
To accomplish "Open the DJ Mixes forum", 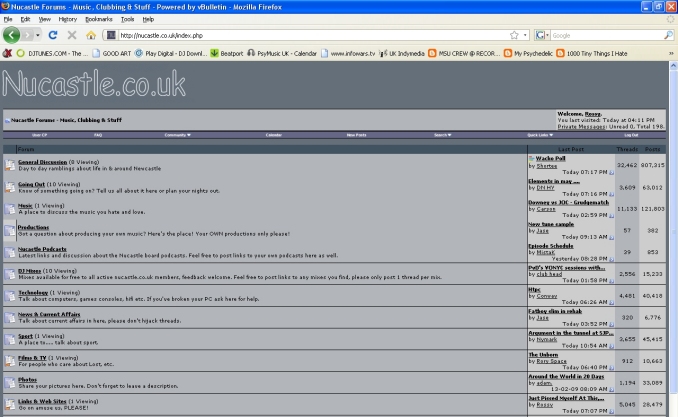I will click(31, 270).
